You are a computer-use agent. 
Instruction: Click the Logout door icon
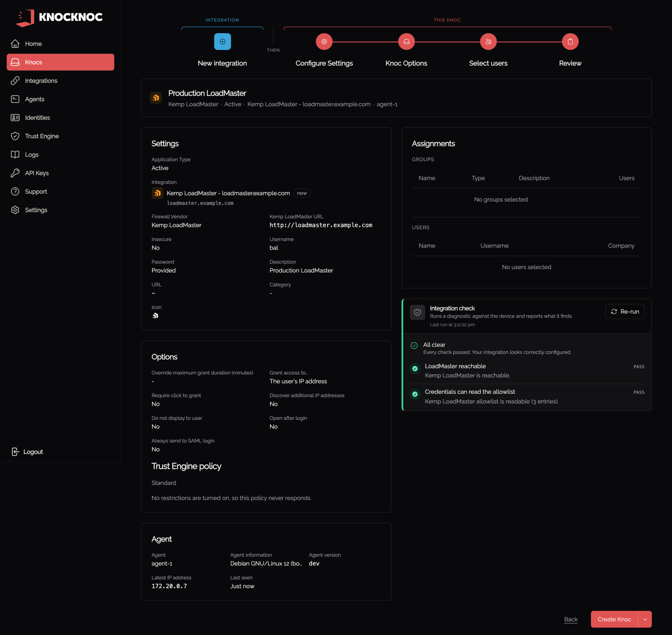[x=15, y=452]
